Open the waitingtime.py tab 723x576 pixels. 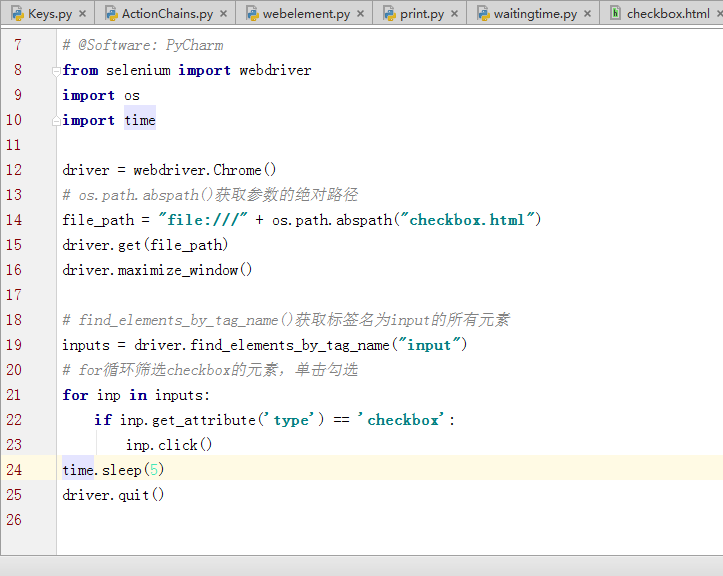[x=533, y=13]
